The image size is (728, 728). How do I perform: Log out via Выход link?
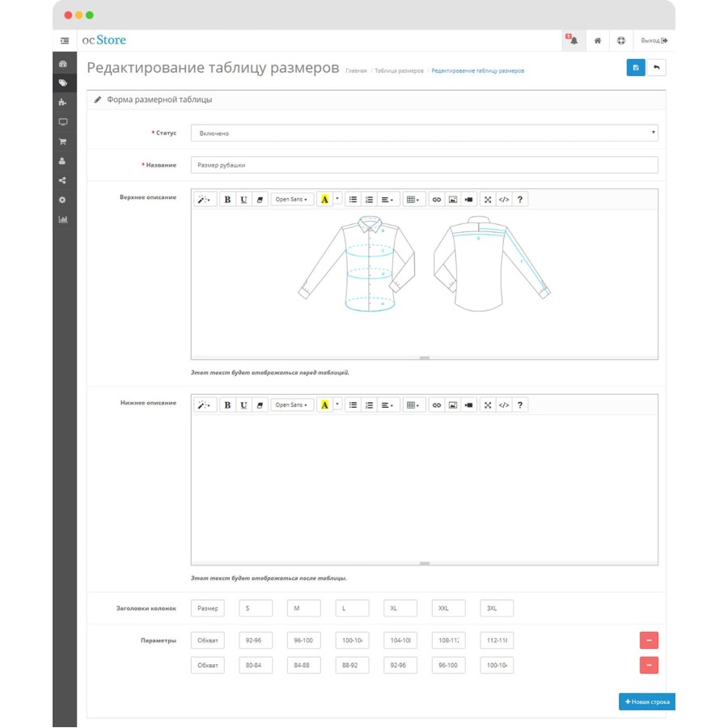coord(654,40)
